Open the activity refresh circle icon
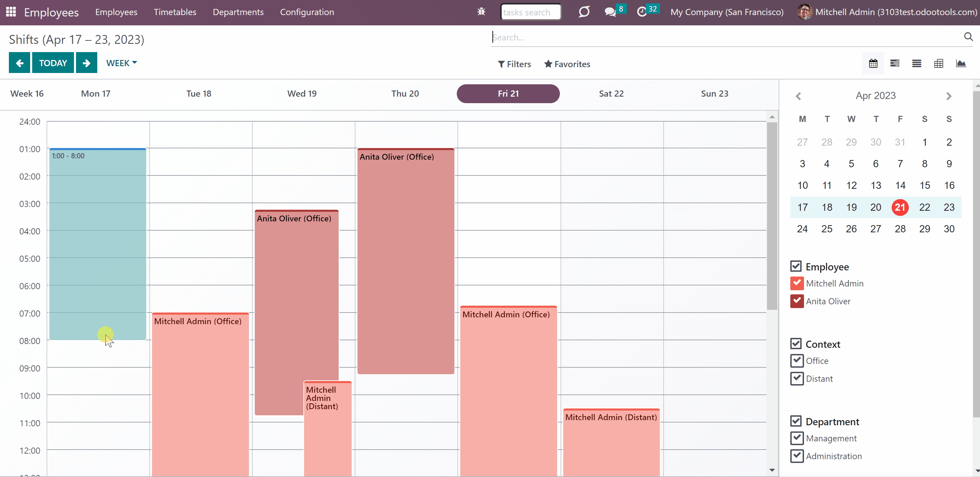 [584, 12]
